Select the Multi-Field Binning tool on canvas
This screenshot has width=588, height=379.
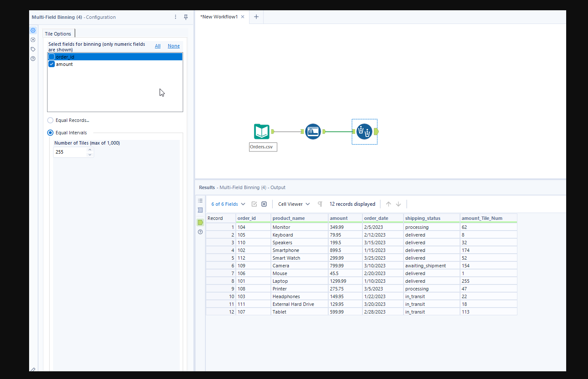pyautogui.click(x=364, y=131)
